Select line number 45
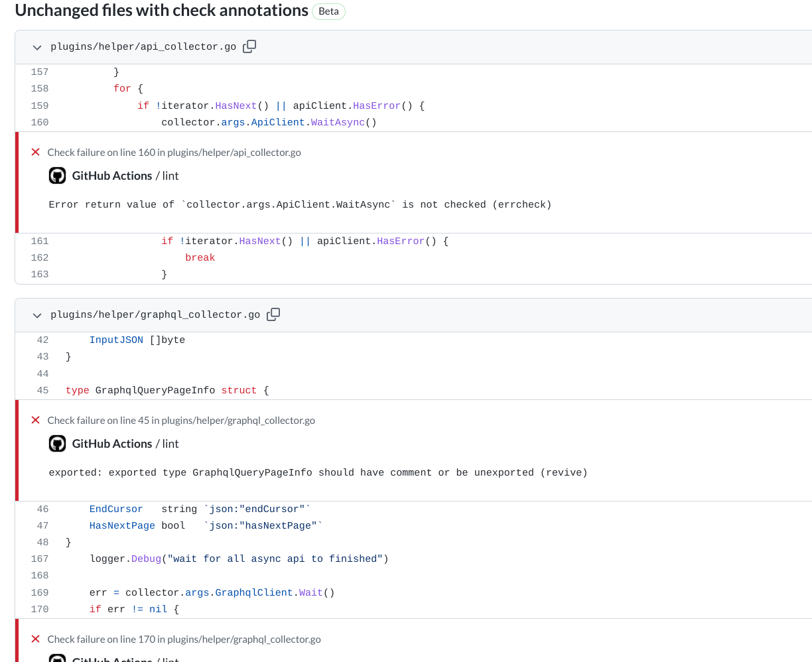 (42, 390)
